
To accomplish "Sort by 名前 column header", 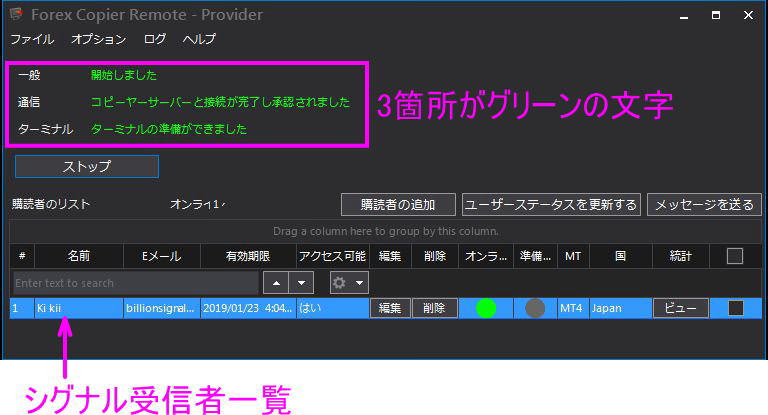I will pos(79,256).
